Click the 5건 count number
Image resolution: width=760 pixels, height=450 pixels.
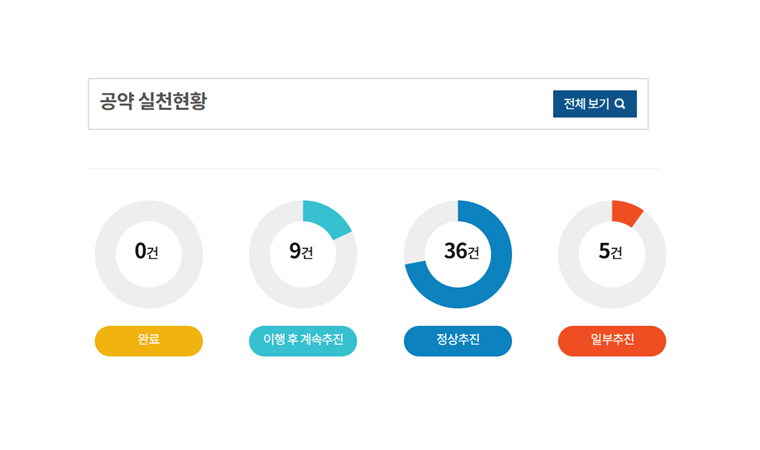pyautogui.click(x=610, y=252)
